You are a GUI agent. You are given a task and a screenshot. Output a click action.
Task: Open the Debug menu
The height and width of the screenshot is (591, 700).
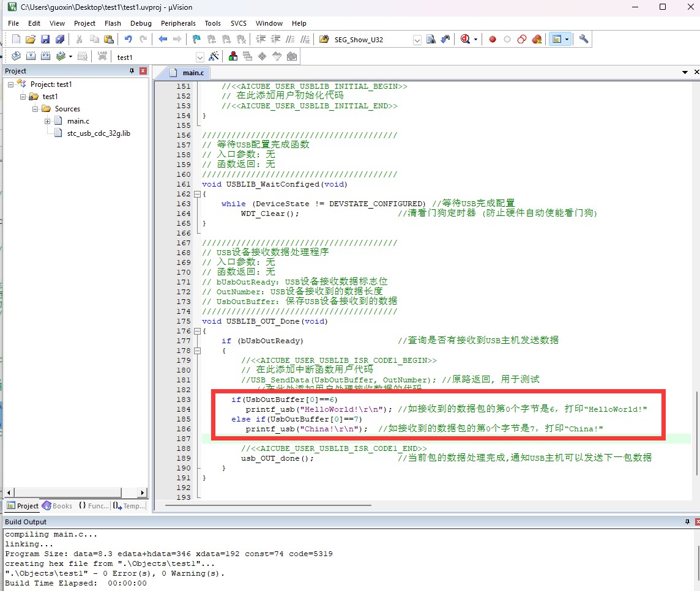tap(141, 23)
